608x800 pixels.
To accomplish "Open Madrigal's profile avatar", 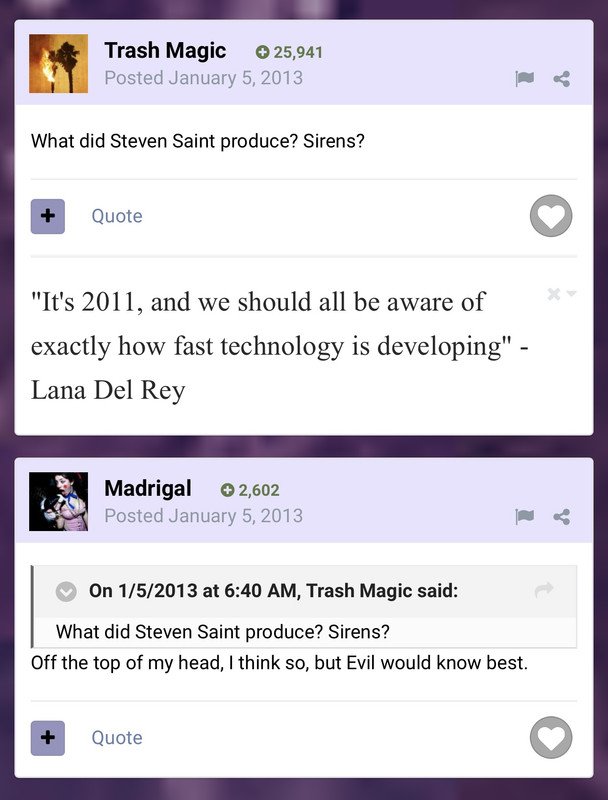I will [x=58, y=502].
